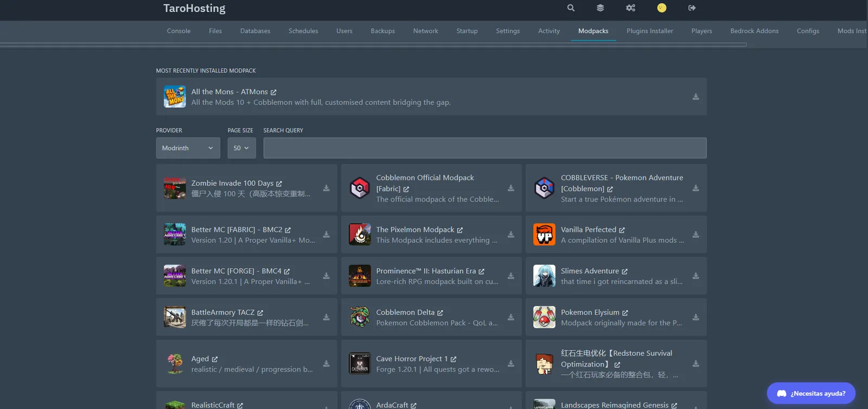Open the Users tab
Viewport: 868px width, 409px height.
344,31
